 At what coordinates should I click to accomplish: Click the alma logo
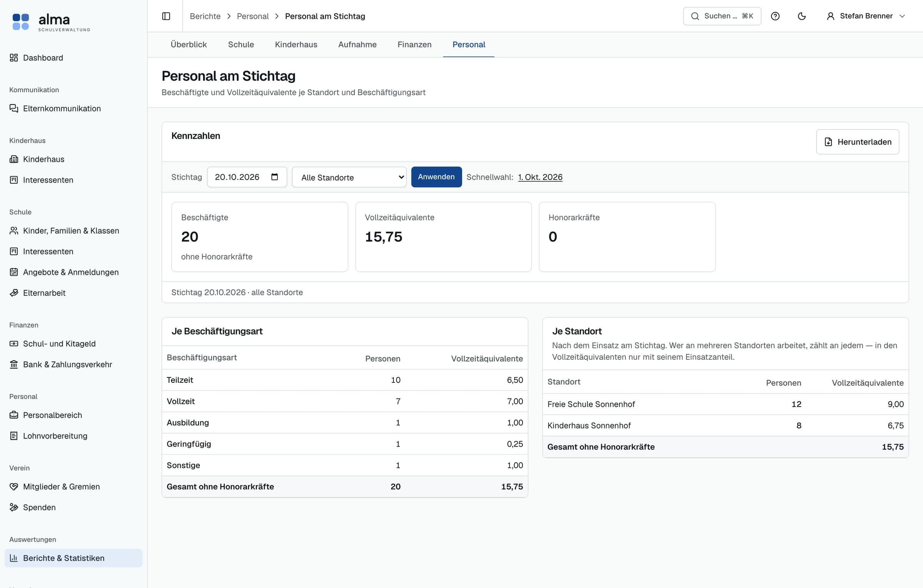click(x=51, y=22)
